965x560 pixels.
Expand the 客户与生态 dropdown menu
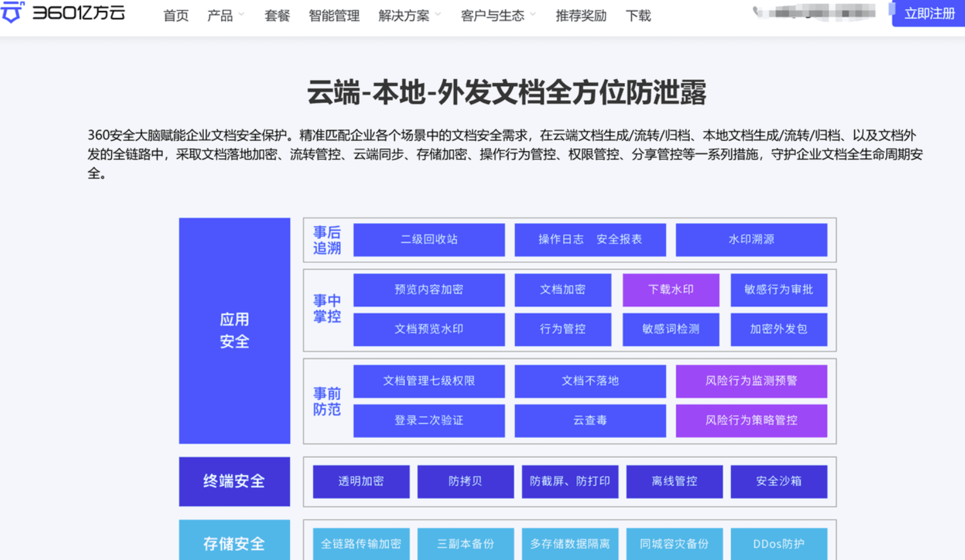[x=498, y=15]
